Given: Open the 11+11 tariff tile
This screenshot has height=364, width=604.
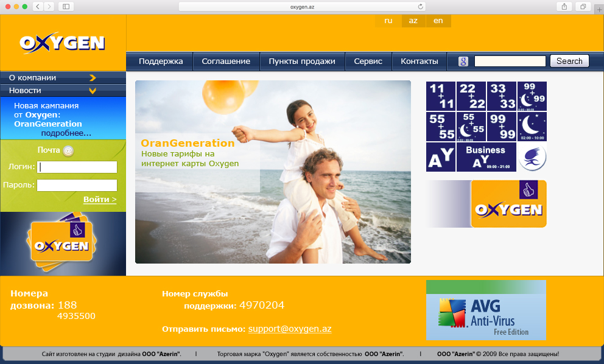Looking at the screenshot, I should click(441, 96).
